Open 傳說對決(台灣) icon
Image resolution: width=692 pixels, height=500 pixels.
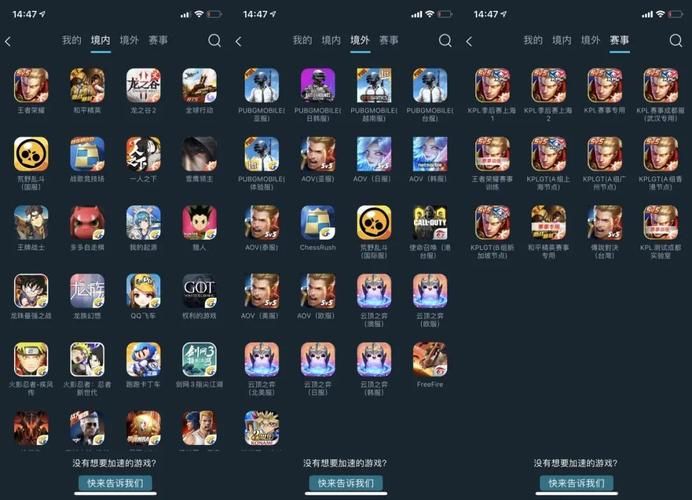[x=605, y=222]
